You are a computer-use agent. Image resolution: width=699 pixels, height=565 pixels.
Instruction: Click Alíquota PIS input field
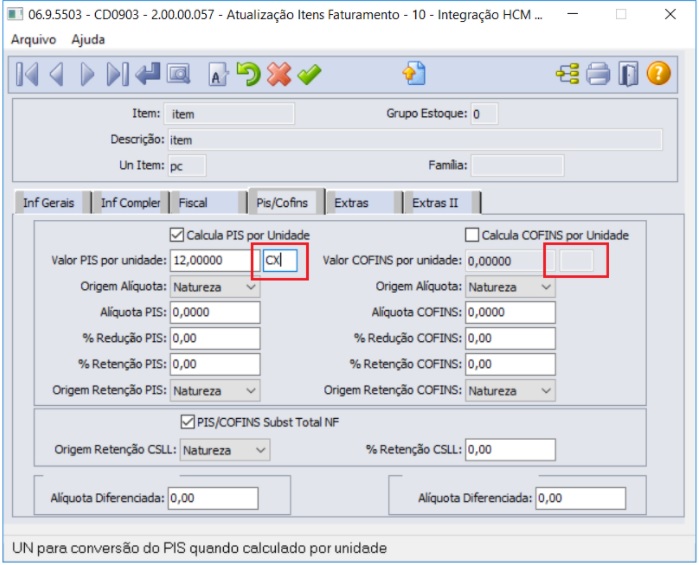coord(215,312)
